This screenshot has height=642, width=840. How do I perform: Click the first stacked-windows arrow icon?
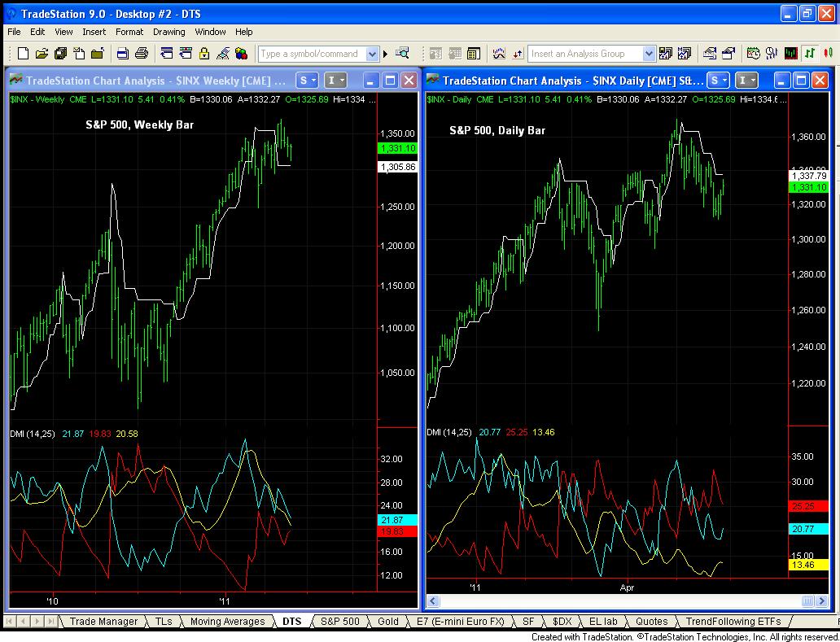tap(167, 53)
